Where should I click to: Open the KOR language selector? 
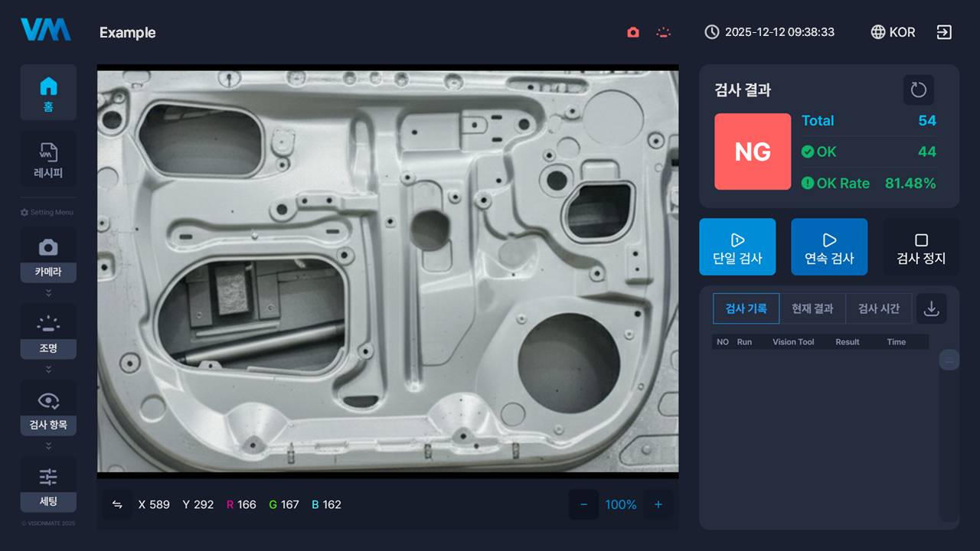893,32
